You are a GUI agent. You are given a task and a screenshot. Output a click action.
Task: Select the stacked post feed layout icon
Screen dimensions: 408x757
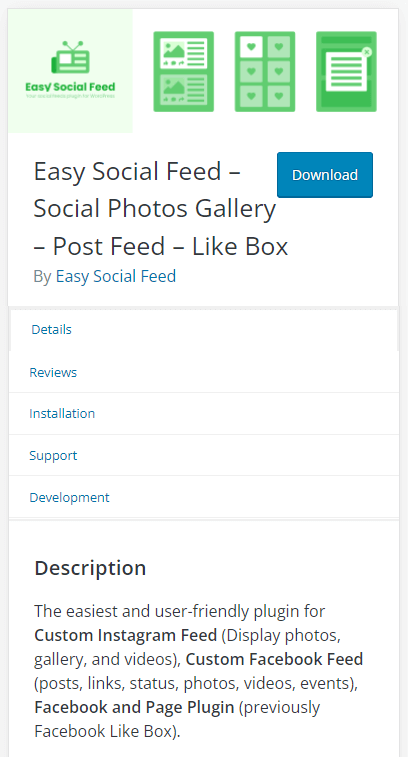pyautogui.click(x=183, y=71)
